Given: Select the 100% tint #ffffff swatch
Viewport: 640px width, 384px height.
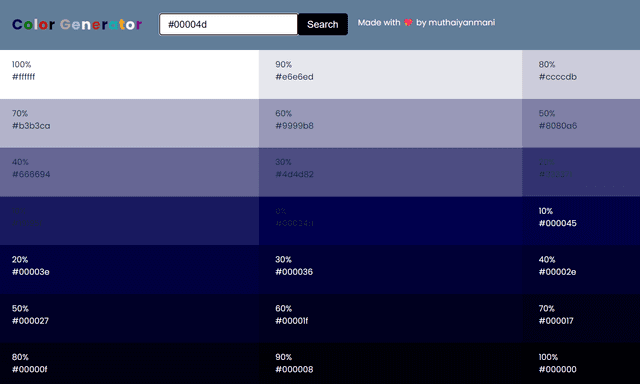Looking at the screenshot, I should 129,74.
